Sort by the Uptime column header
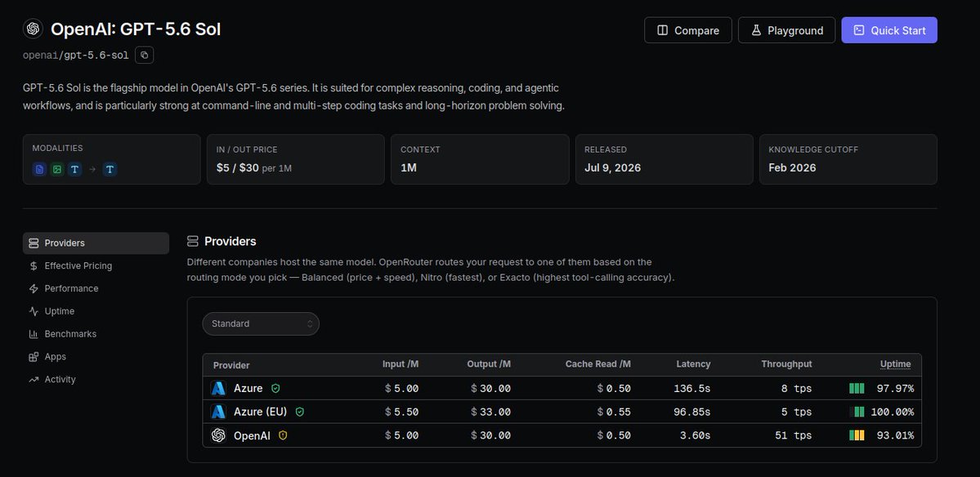The image size is (980, 477). (x=895, y=364)
